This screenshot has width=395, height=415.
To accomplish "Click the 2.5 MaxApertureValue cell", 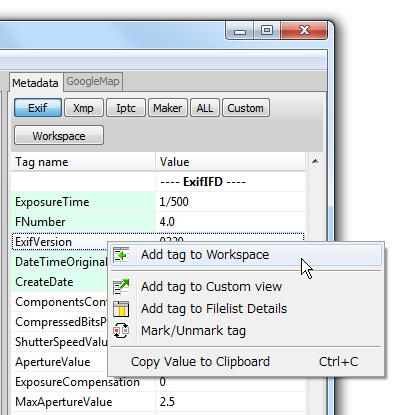I will (x=230, y=402).
